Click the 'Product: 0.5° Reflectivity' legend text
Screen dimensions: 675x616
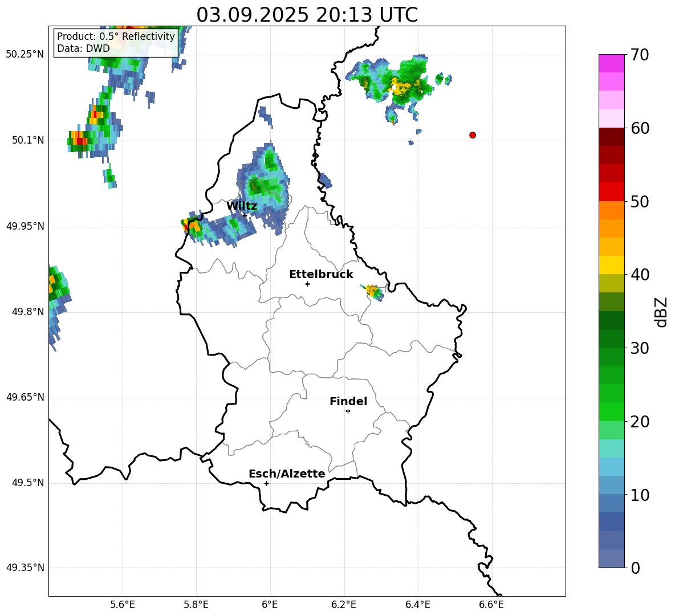click(x=116, y=36)
